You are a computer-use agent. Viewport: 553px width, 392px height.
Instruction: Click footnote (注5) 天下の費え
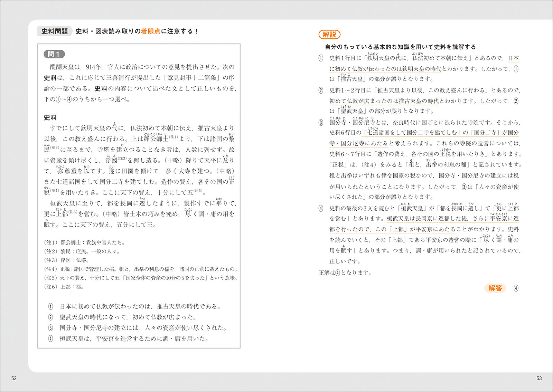point(141,278)
